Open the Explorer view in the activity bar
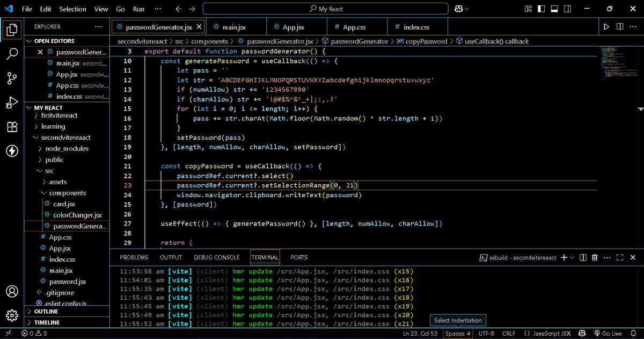Viewport: 644px width, 339px height. 12,30
